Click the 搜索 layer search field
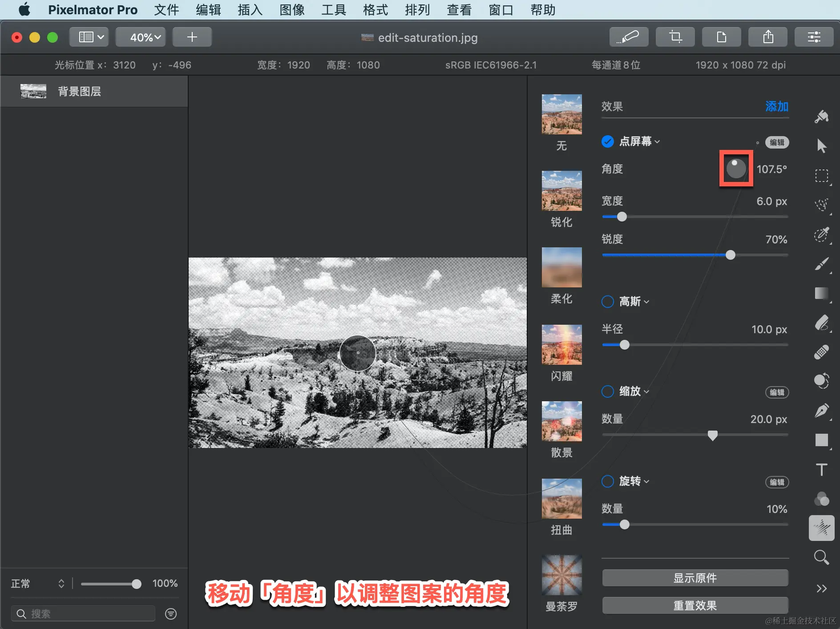This screenshot has height=629, width=840. pyautogui.click(x=83, y=614)
